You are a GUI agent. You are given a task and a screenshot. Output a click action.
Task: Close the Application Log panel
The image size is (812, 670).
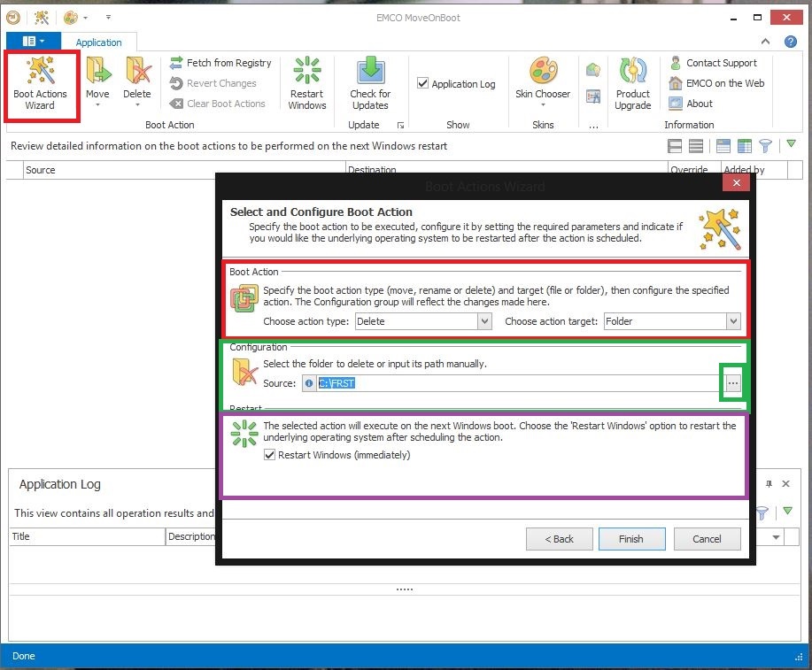coord(785,483)
